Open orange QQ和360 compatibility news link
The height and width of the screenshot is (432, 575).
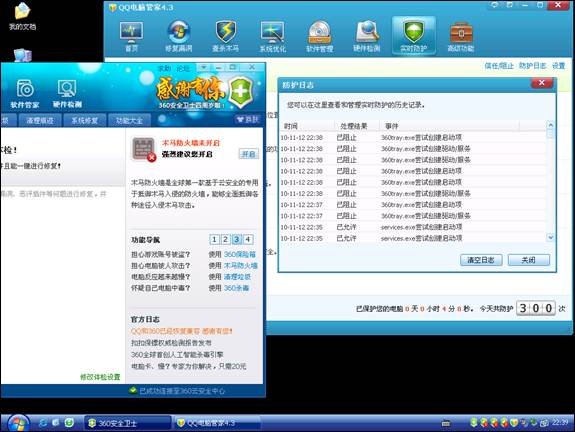pos(182,331)
